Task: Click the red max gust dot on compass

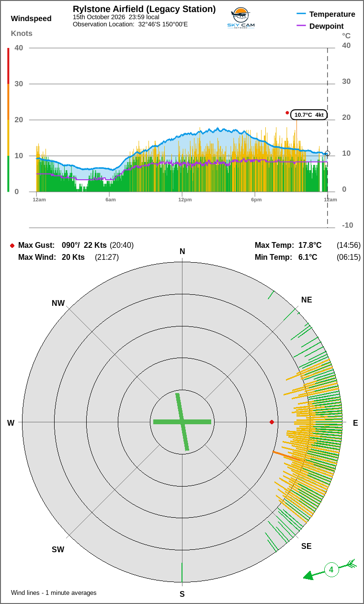Action: pos(272,422)
